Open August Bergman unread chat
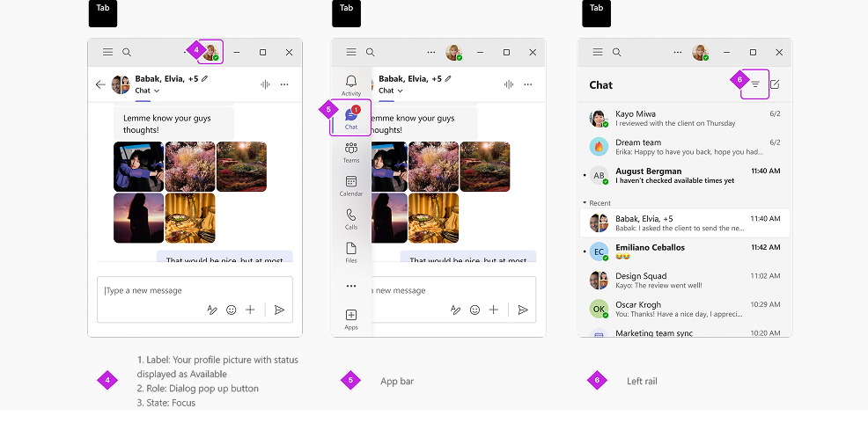Viewport: 868px width, 423px height. (x=685, y=175)
